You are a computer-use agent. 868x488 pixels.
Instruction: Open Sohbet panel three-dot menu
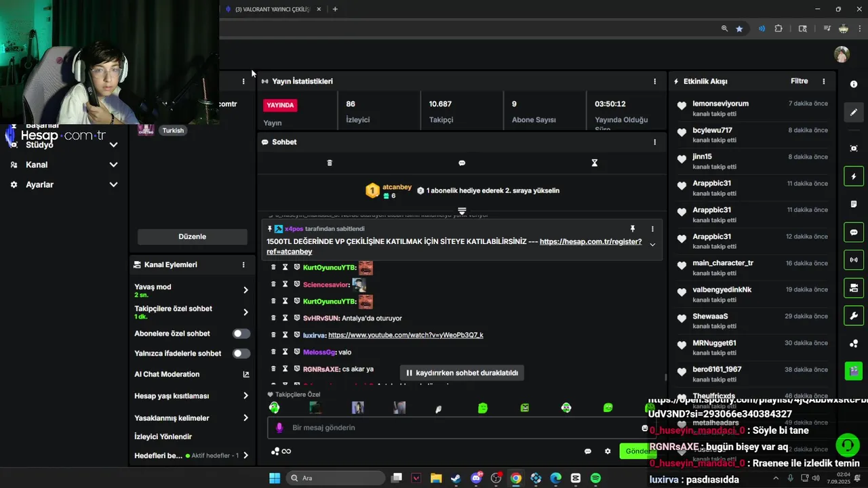(654, 142)
